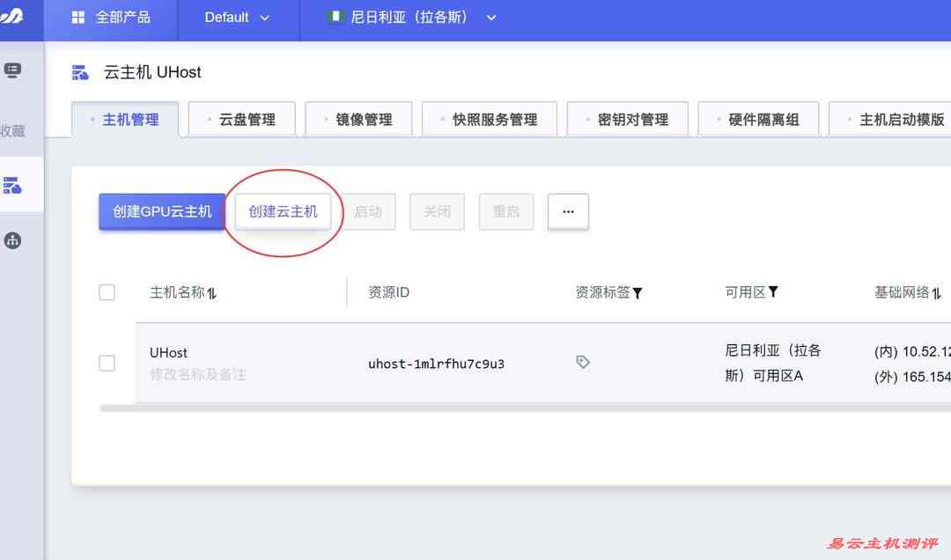Sort by 基础网络 column arrows
The height and width of the screenshot is (560, 951).
[x=937, y=293]
